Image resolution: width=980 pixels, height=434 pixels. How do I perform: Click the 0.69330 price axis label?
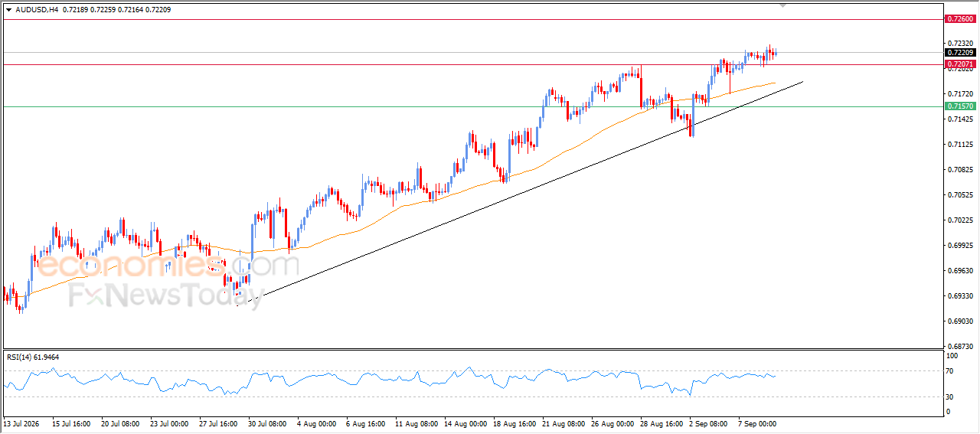[x=960, y=296]
